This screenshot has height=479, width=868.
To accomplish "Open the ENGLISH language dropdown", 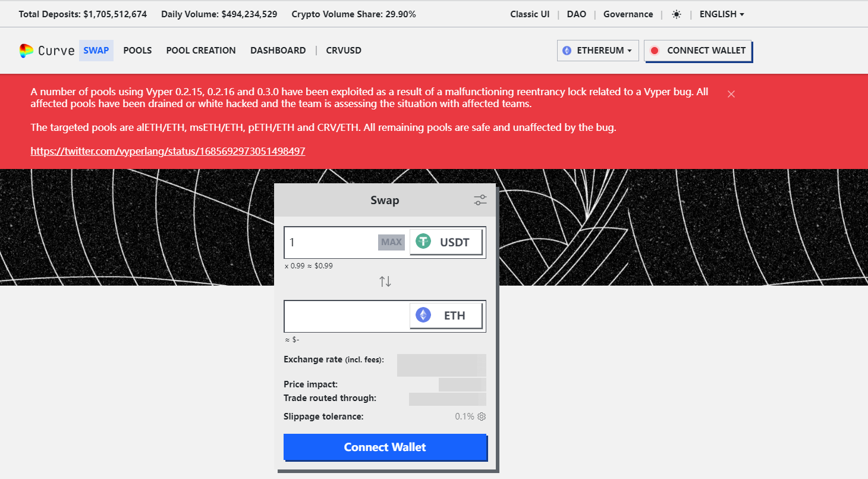I will 722,14.
